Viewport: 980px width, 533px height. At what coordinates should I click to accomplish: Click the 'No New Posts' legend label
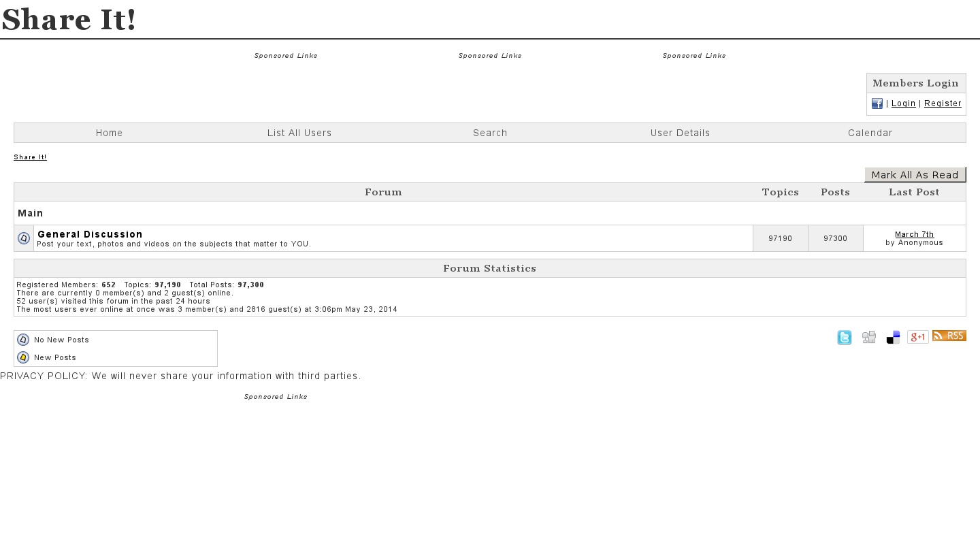61,340
